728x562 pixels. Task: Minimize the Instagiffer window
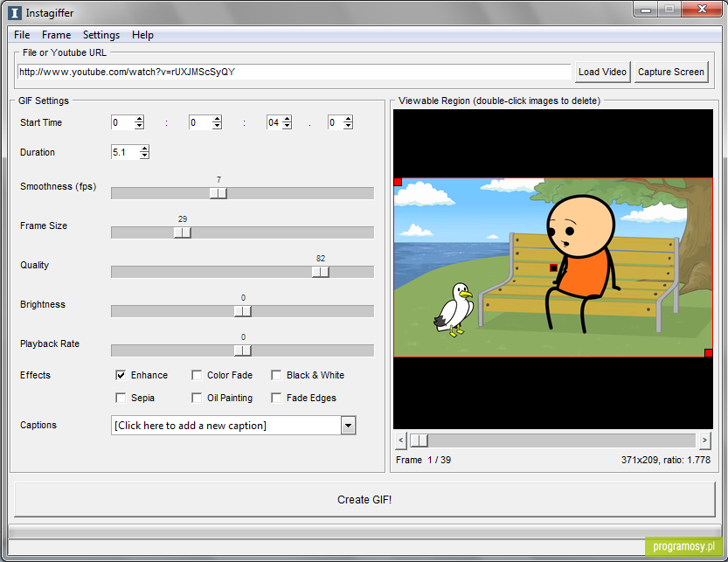click(x=645, y=10)
